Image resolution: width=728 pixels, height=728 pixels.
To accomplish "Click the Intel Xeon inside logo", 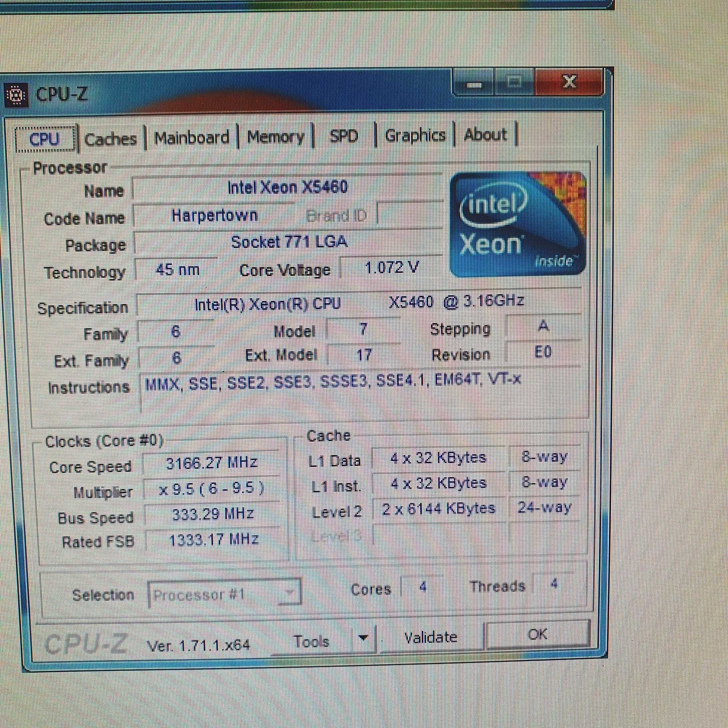I will 518,225.
